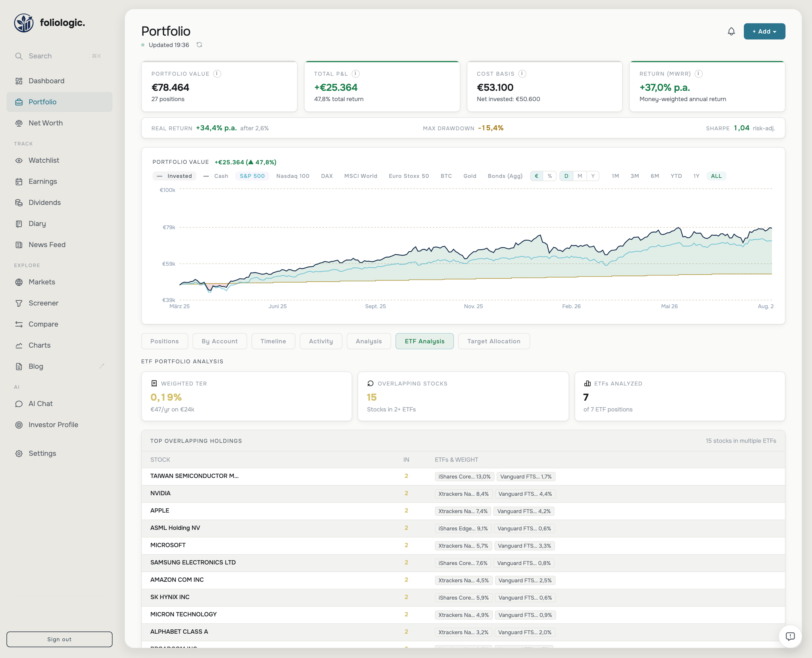Viewport: 812px width, 658px height.
Task: Toggle the Invested line on the chart
Action: tap(174, 176)
